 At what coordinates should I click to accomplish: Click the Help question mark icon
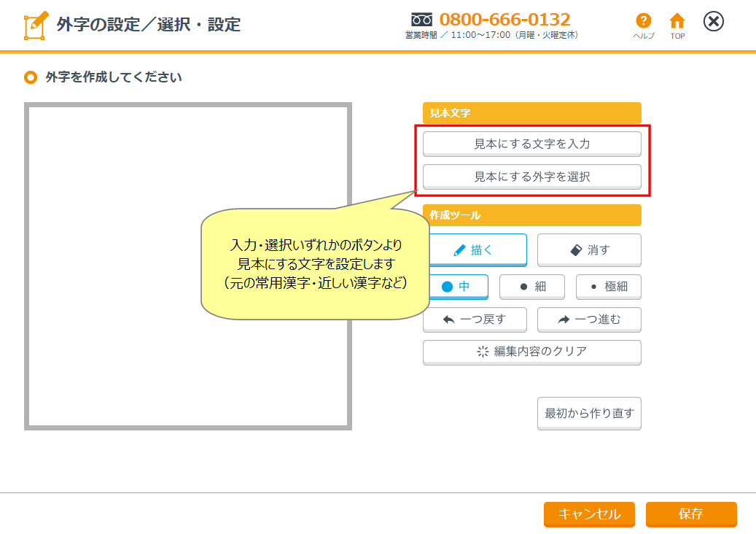pos(643,22)
